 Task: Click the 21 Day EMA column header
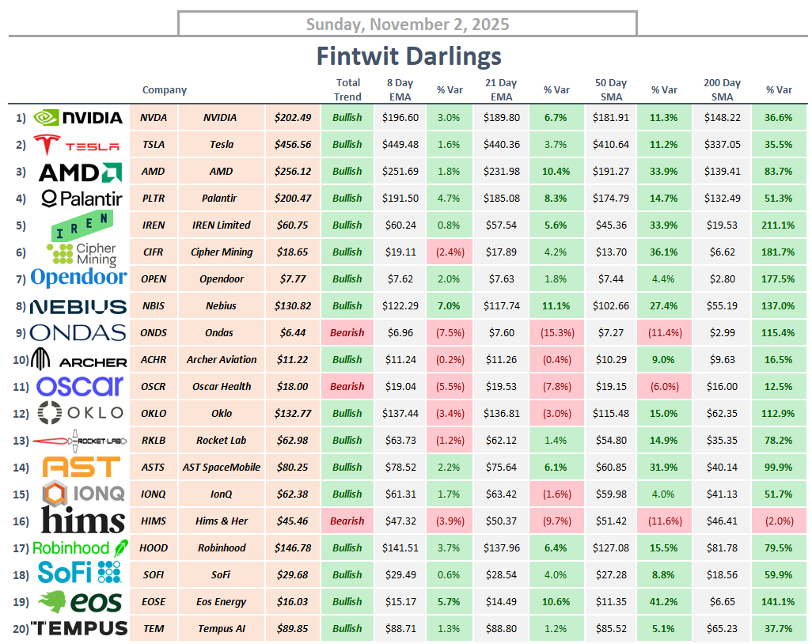[501, 89]
